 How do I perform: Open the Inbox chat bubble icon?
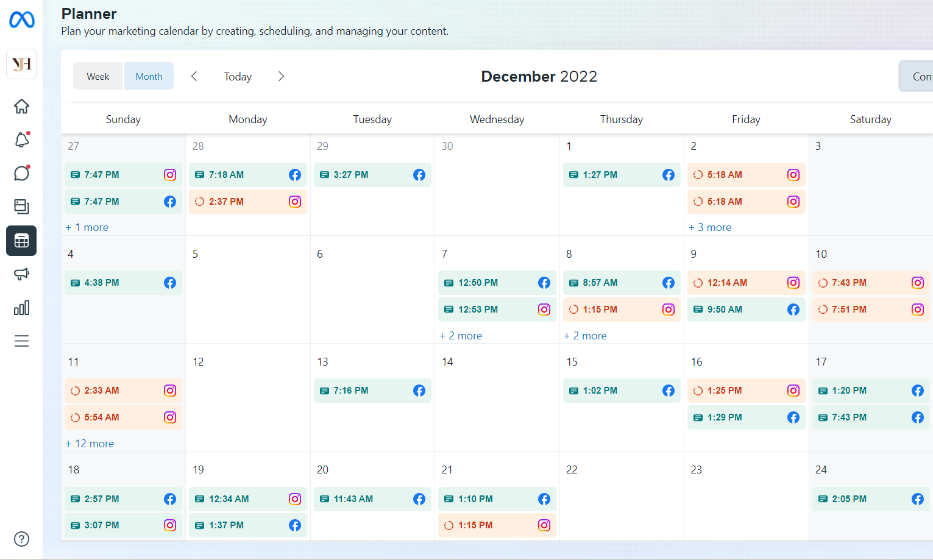click(21, 174)
